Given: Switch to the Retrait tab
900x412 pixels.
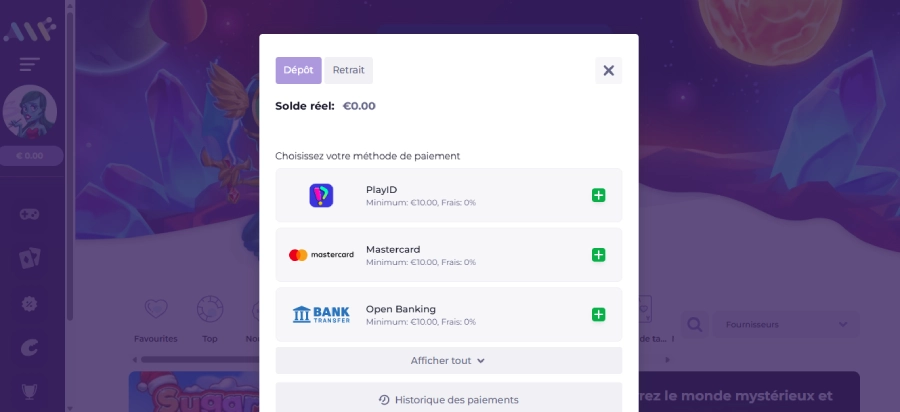Looking at the screenshot, I should pyautogui.click(x=348, y=70).
